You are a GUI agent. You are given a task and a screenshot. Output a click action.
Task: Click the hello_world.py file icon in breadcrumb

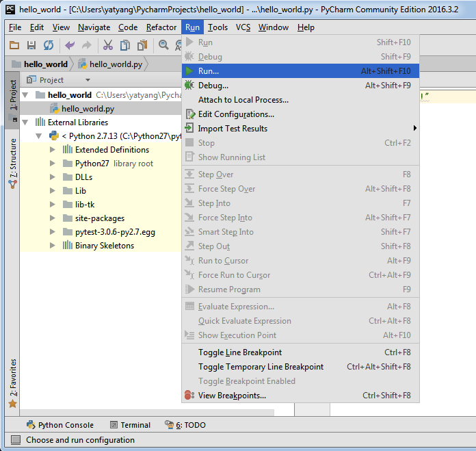click(83, 64)
